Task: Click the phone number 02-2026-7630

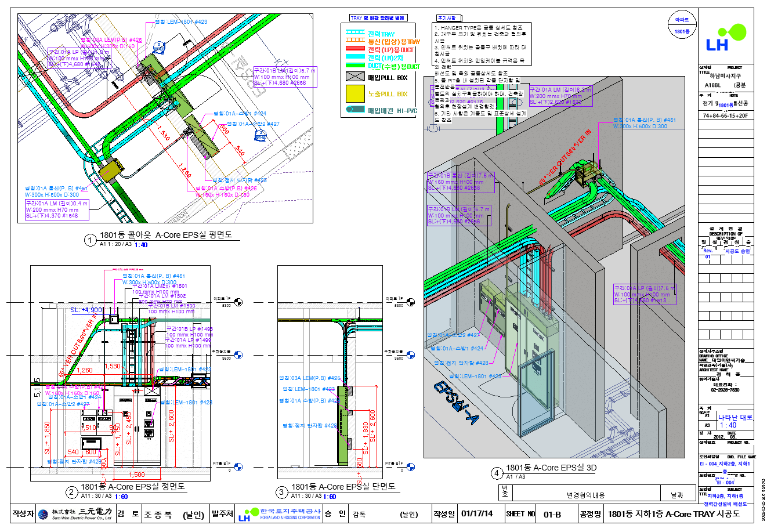Action: [726, 390]
